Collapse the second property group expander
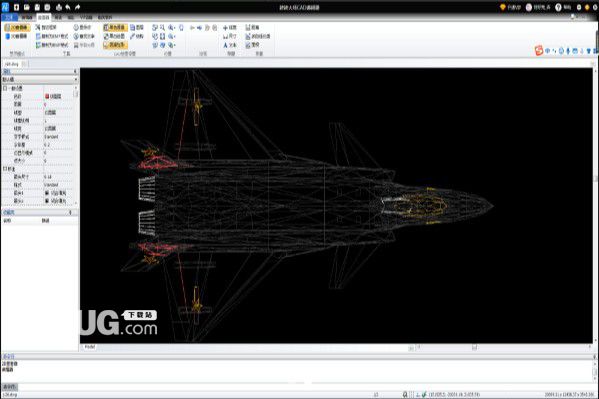 click(5, 169)
